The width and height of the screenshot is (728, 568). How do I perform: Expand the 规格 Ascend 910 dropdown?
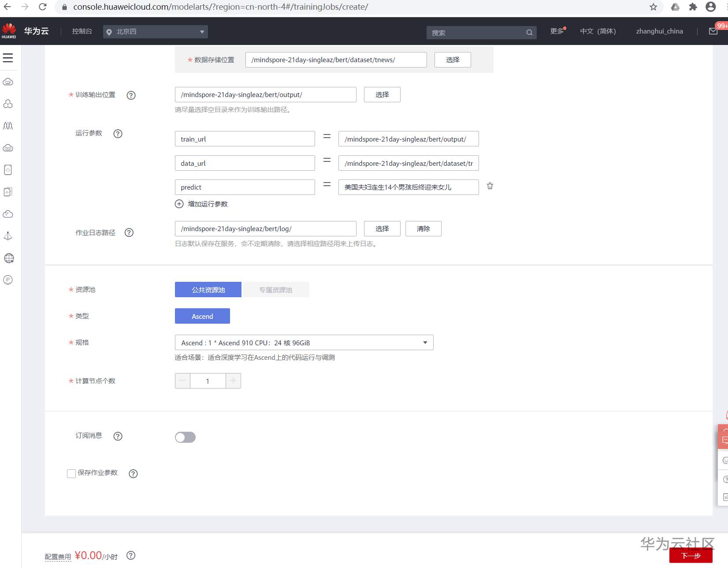(x=304, y=343)
